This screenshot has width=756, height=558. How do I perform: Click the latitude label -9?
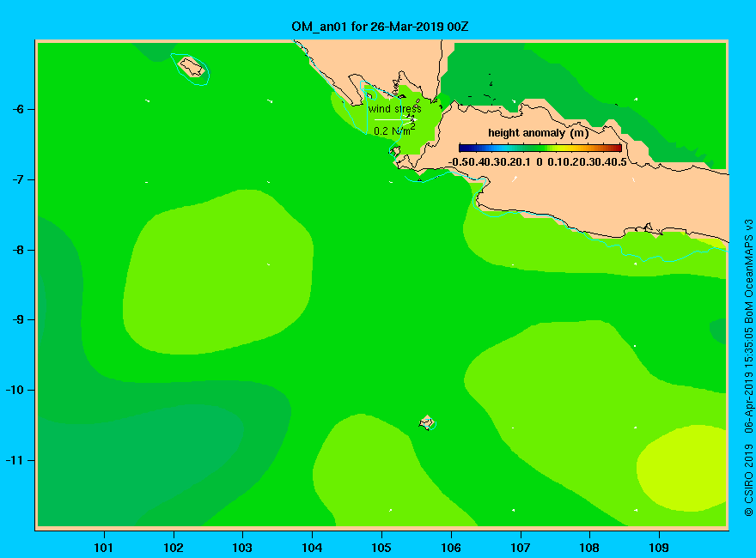pyautogui.click(x=17, y=320)
